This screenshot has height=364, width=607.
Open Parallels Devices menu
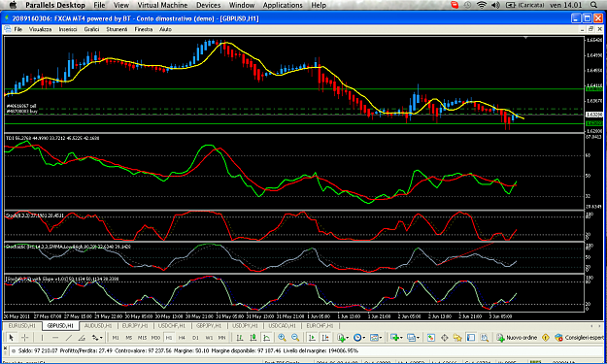[x=208, y=5]
